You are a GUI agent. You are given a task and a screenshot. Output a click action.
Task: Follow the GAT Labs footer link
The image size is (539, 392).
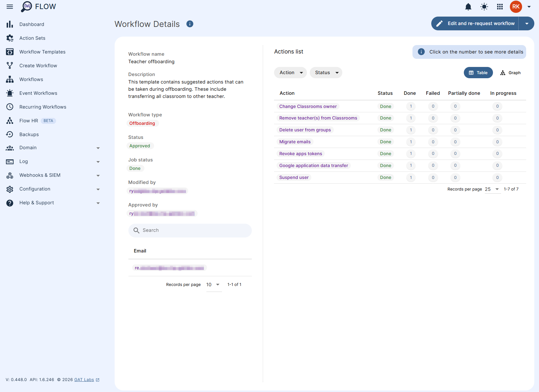click(84, 380)
